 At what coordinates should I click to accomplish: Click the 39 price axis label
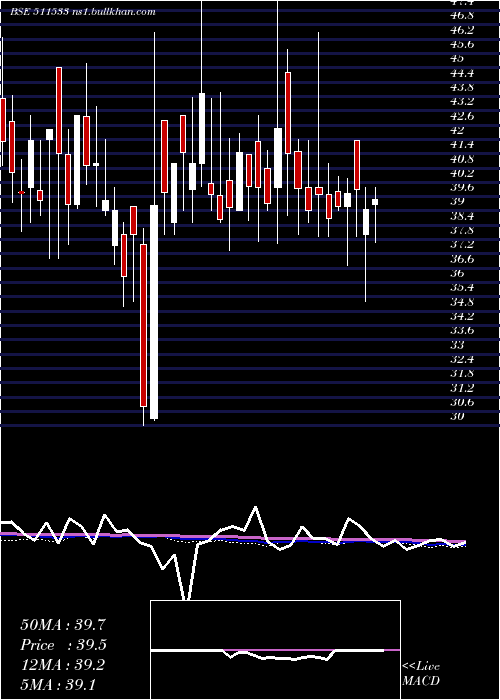click(457, 201)
